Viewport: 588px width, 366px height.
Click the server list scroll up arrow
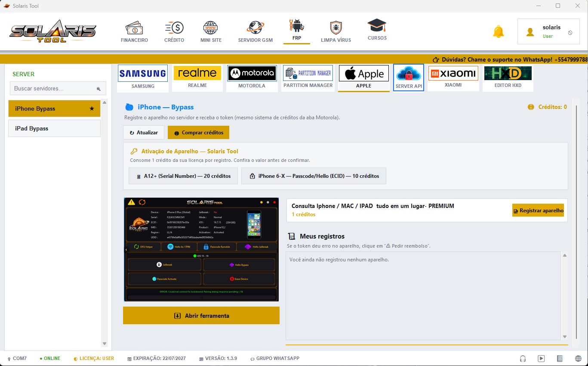click(104, 102)
